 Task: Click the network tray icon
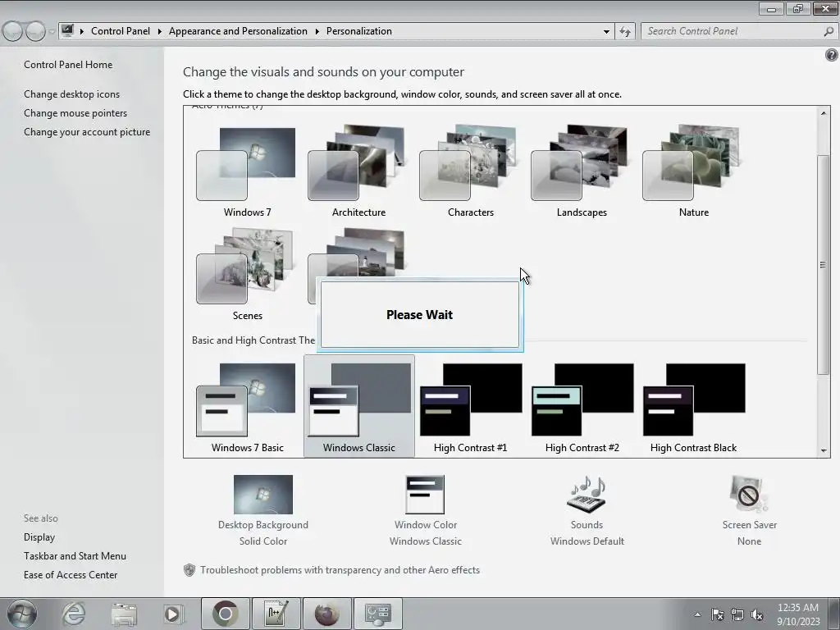pyautogui.click(x=737, y=614)
